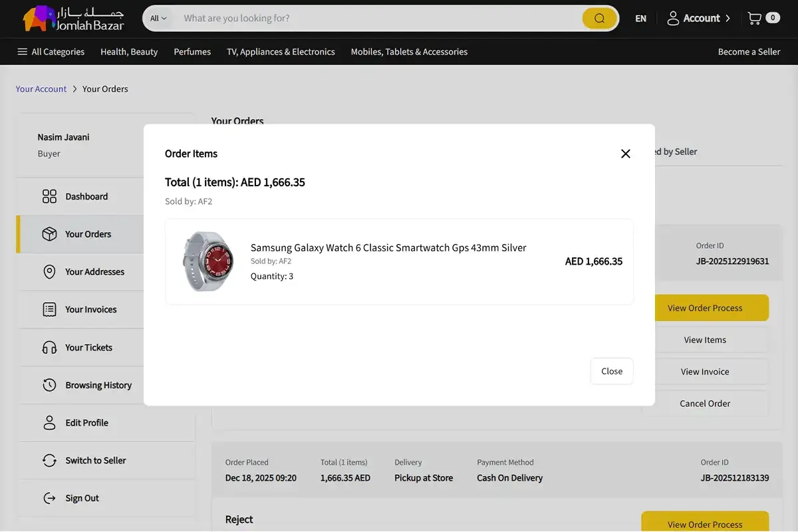Select TV, Appliances & Electronics menu item
798x532 pixels.
coord(281,52)
